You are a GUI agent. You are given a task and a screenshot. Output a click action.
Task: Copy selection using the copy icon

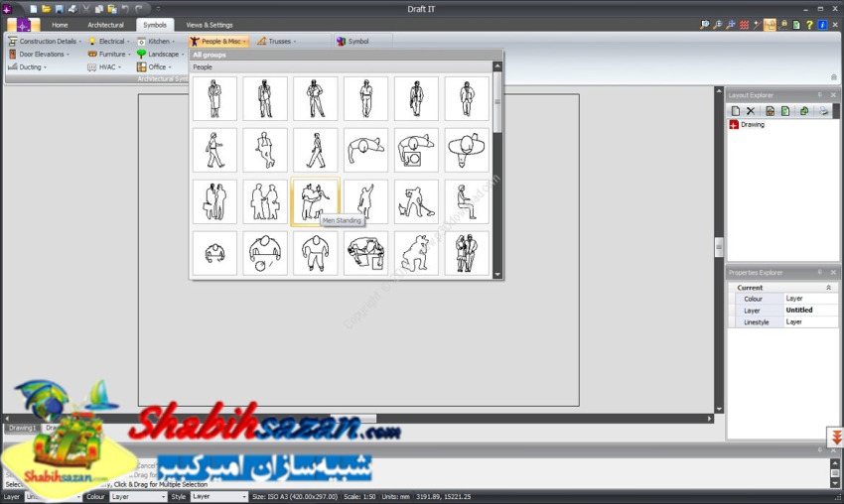(99, 9)
